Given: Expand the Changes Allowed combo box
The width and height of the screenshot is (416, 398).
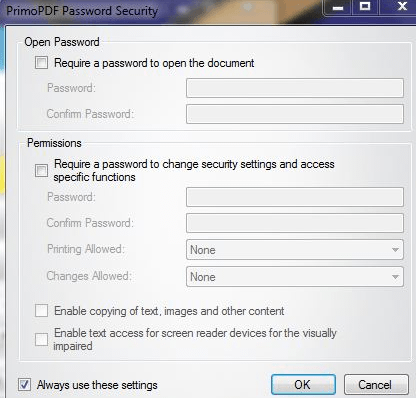Looking at the screenshot, I should coord(295,277).
